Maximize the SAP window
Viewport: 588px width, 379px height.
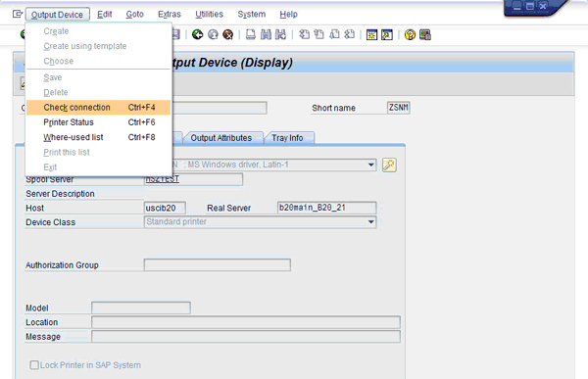pos(530,6)
